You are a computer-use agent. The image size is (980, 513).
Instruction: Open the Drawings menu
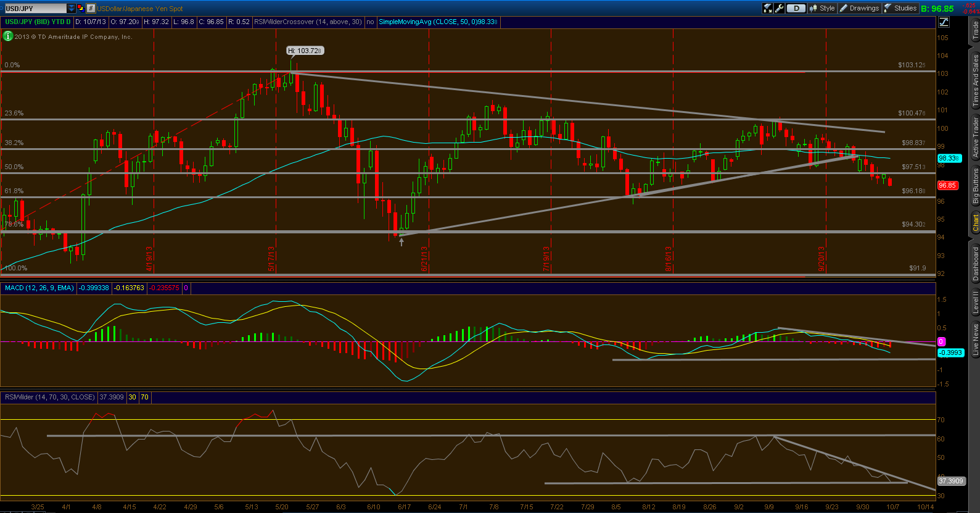(859, 8)
